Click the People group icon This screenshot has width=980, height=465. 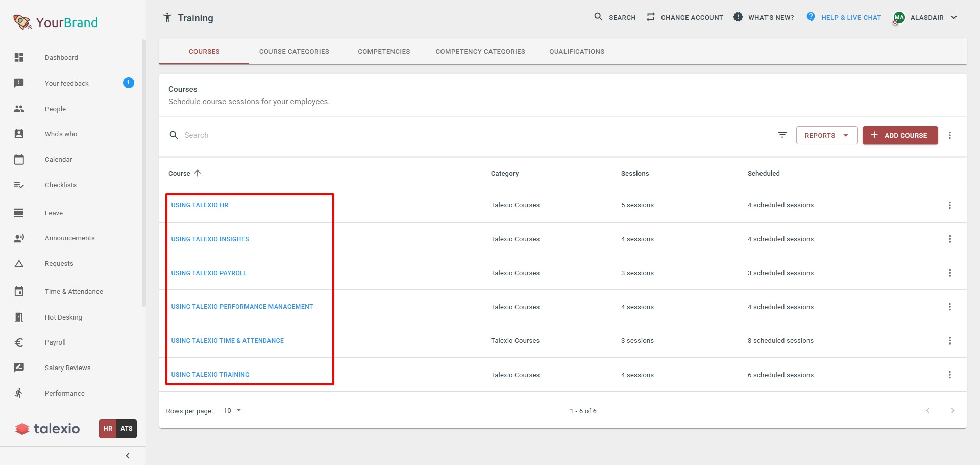click(19, 109)
